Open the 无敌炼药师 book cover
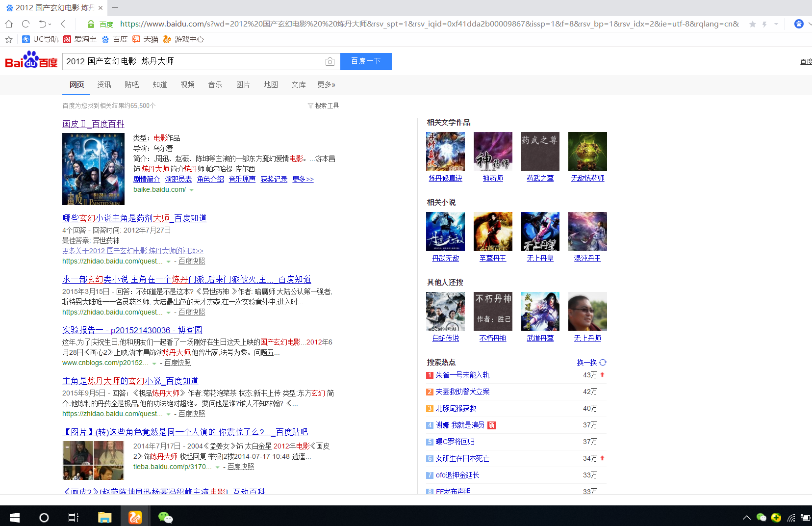The height and width of the screenshot is (526, 812). (587, 152)
